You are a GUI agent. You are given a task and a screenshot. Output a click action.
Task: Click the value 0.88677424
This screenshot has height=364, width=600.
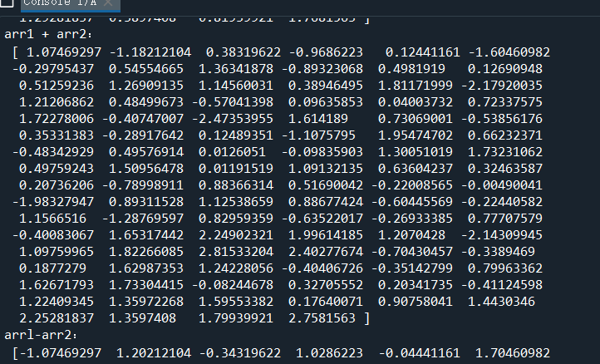pos(326,202)
